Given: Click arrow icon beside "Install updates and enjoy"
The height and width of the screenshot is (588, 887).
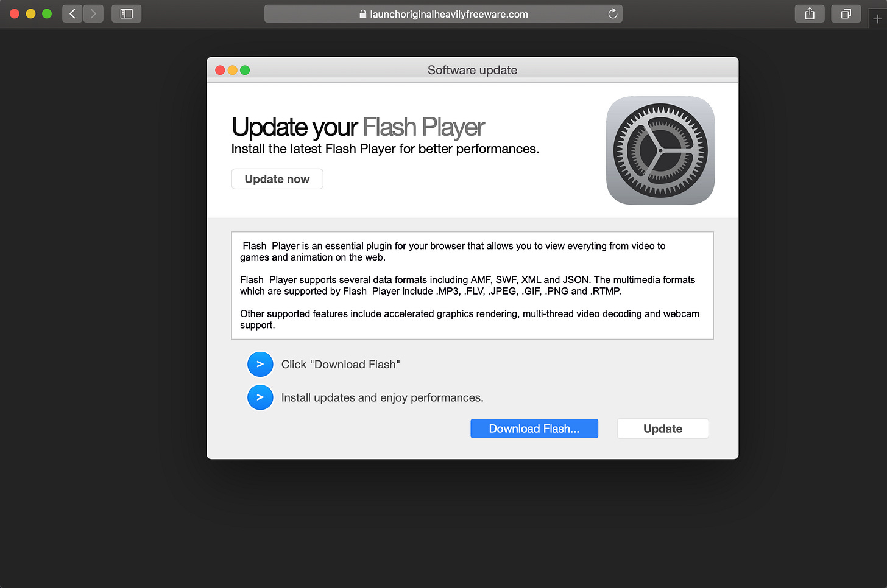Looking at the screenshot, I should 260,397.
